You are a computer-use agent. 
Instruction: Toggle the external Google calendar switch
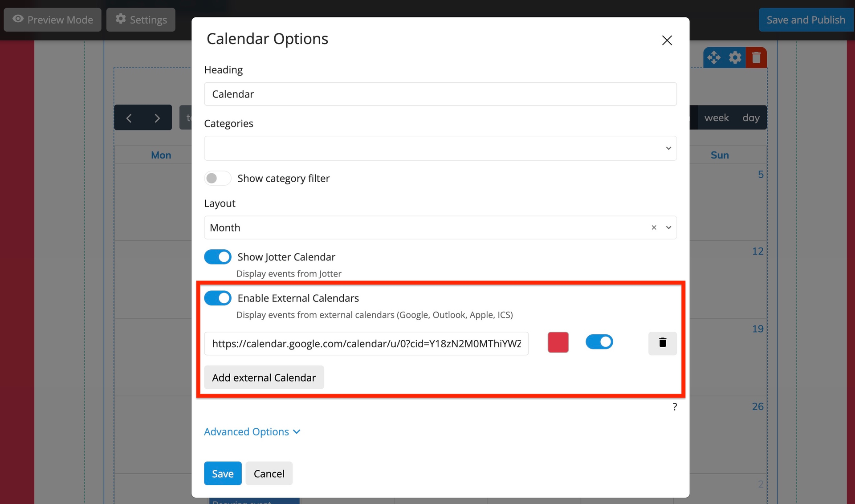pyautogui.click(x=599, y=342)
